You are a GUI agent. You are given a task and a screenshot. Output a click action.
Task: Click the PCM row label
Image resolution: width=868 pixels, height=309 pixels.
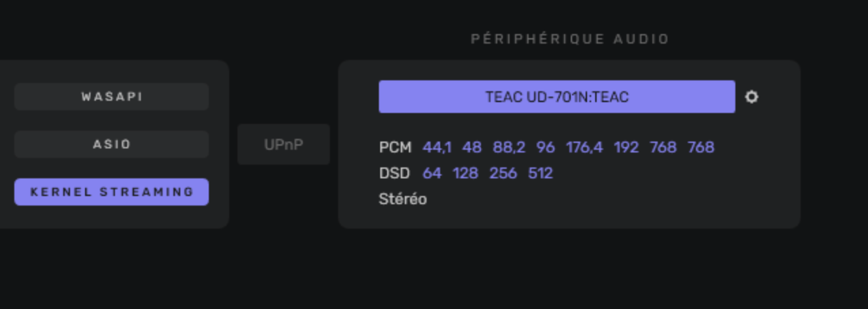(x=395, y=147)
